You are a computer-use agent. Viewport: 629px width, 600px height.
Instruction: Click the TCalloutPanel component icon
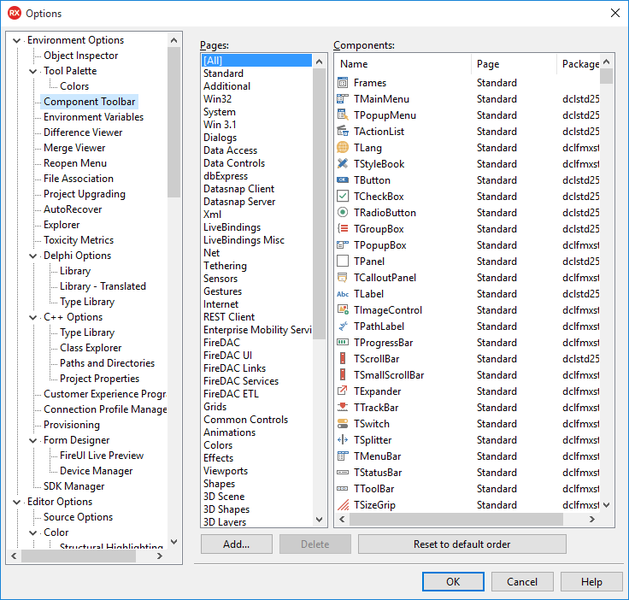pos(343,278)
